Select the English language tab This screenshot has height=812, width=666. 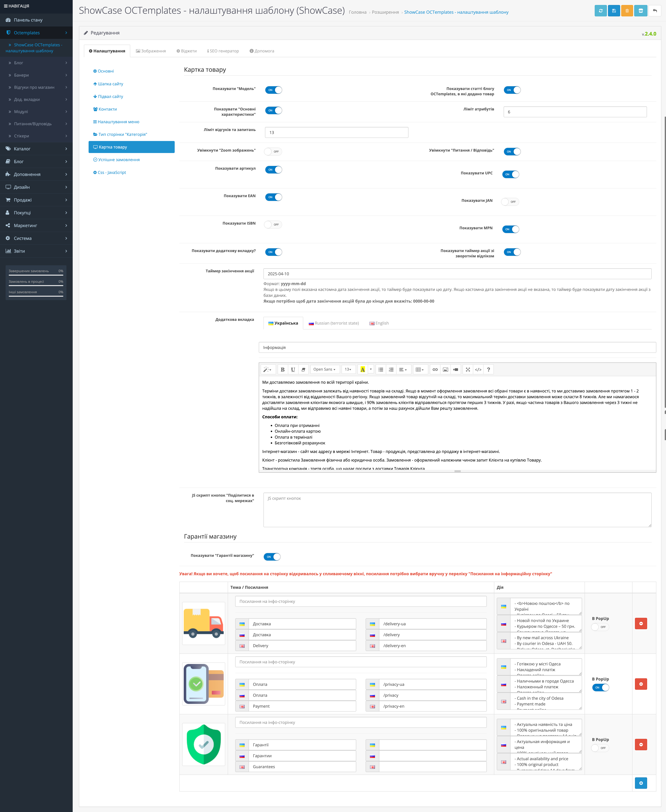click(379, 323)
